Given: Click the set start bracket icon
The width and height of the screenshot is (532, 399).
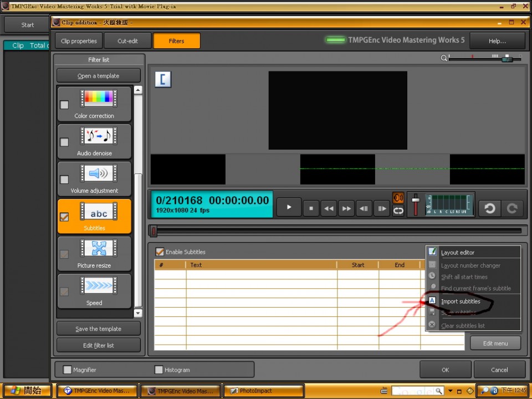Looking at the screenshot, I should pos(163,79).
